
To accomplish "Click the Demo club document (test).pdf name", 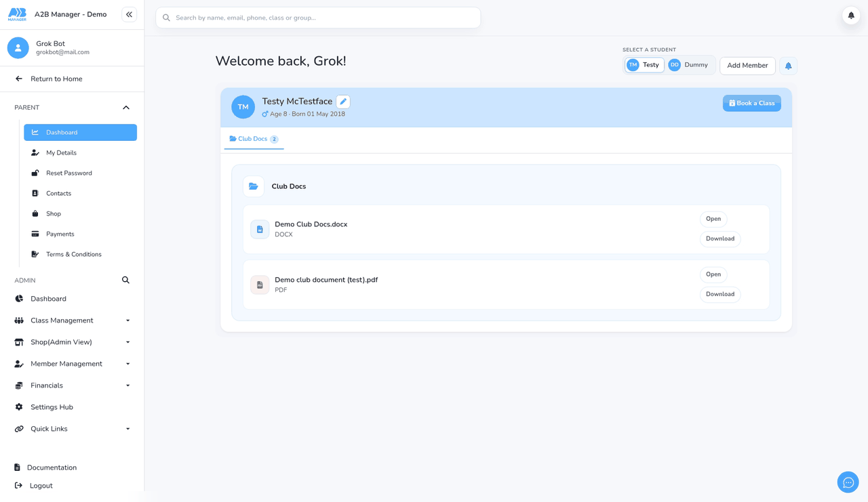I will click(x=326, y=280).
